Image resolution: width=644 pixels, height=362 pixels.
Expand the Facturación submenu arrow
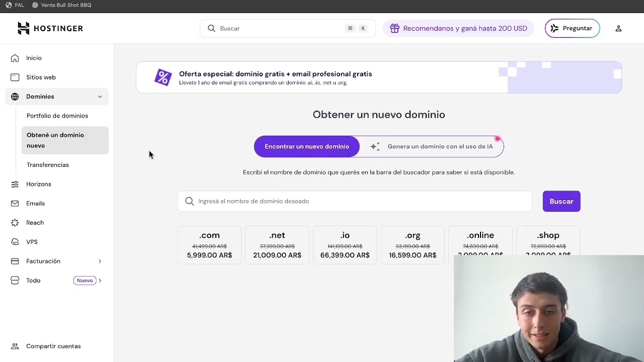[x=100, y=261]
